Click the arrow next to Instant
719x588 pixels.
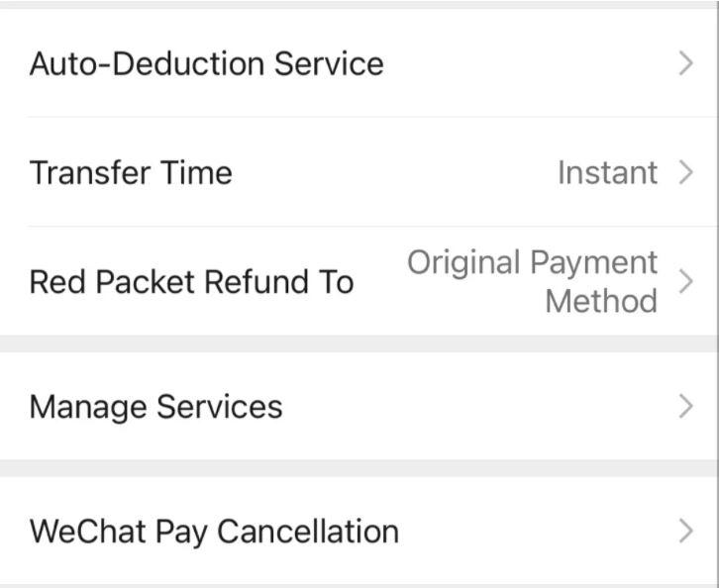click(x=686, y=173)
